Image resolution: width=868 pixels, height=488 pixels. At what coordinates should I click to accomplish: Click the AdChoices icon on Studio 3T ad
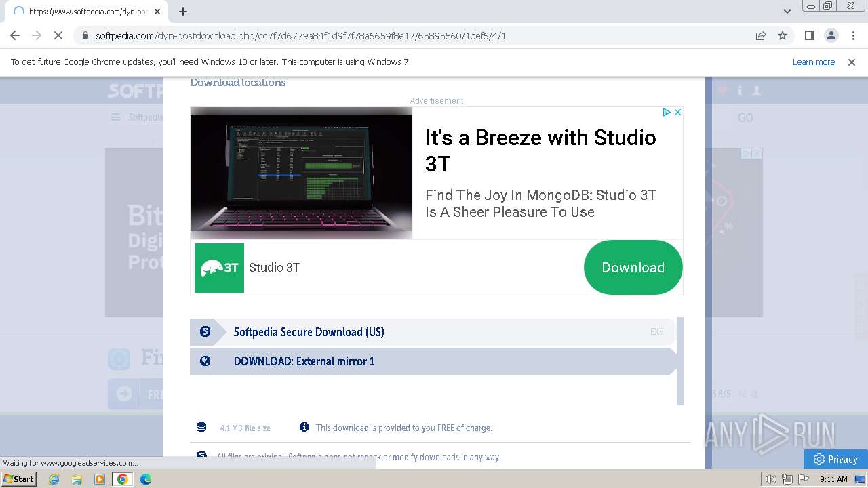pos(667,113)
